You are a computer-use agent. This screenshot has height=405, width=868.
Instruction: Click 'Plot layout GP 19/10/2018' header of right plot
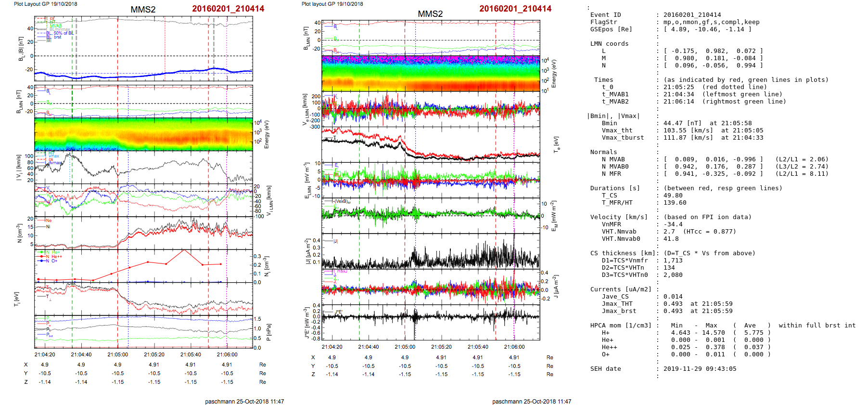332,4
